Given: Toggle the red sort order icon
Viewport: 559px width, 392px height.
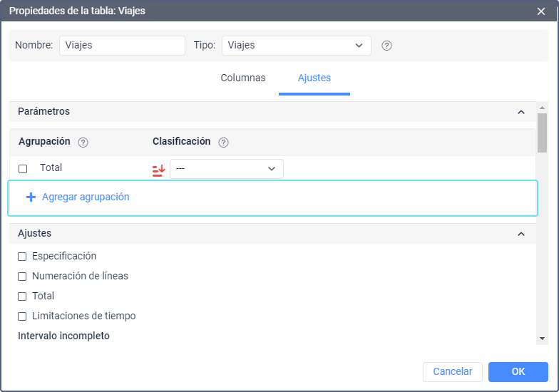Looking at the screenshot, I should click(158, 170).
